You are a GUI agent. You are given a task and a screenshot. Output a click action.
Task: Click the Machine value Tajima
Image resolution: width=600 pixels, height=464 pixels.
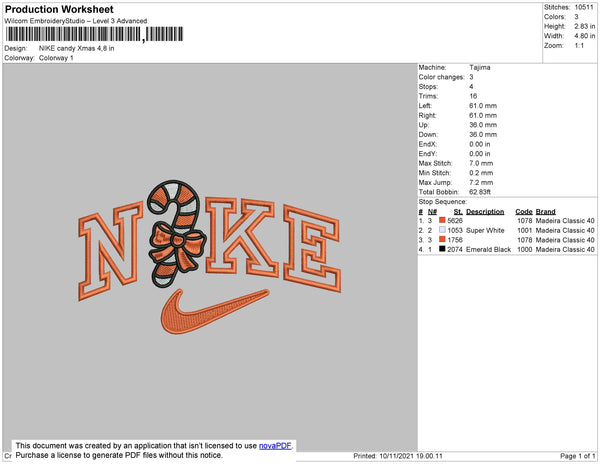pyautogui.click(x=480, y=67)
